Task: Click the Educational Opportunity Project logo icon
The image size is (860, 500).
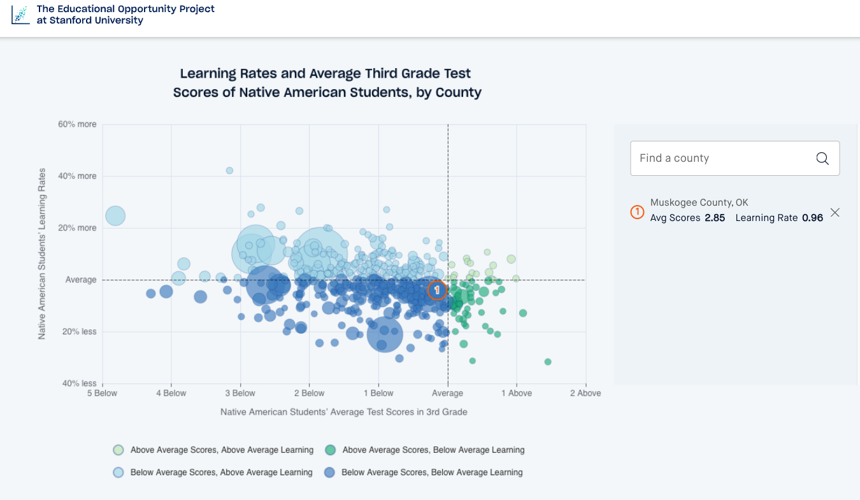Action: click(20, 15)
